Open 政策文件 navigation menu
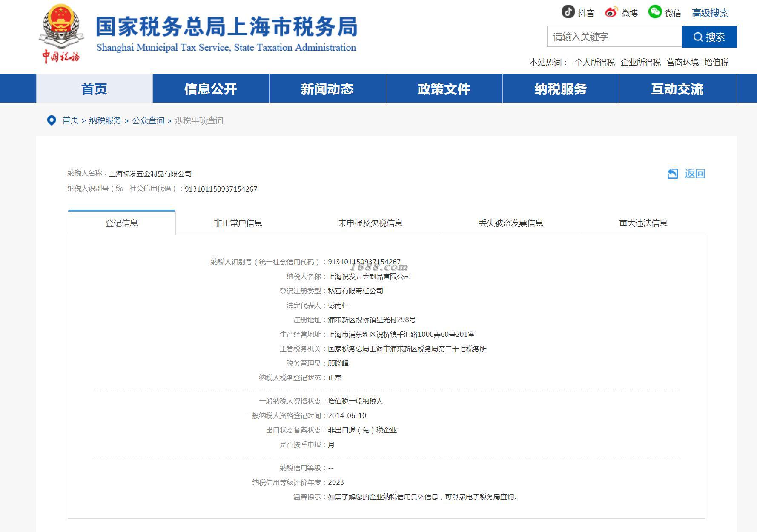The image size is (757, 532). (x=444, y=89)
